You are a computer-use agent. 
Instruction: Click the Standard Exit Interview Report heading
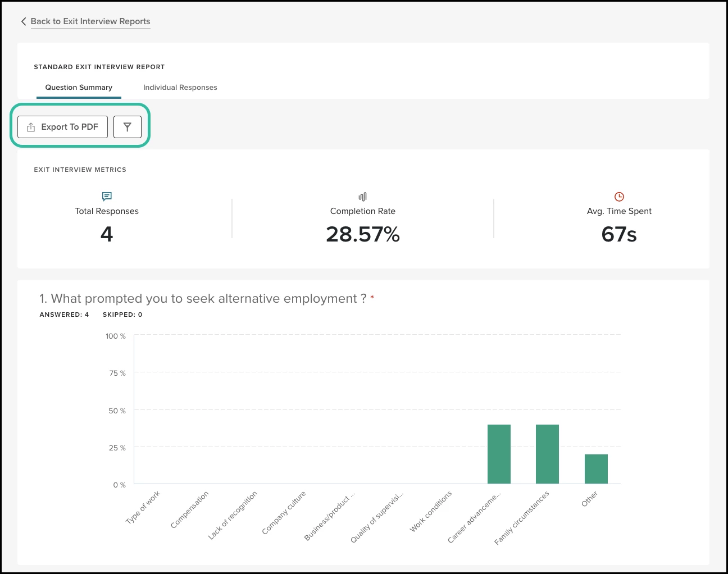click(x=99, y=67)
